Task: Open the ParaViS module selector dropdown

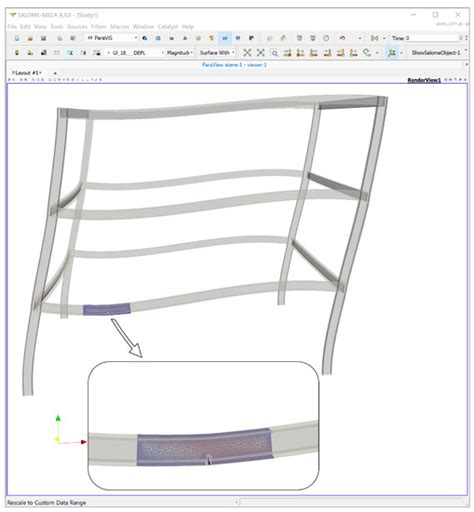Action: click(112, 38)
